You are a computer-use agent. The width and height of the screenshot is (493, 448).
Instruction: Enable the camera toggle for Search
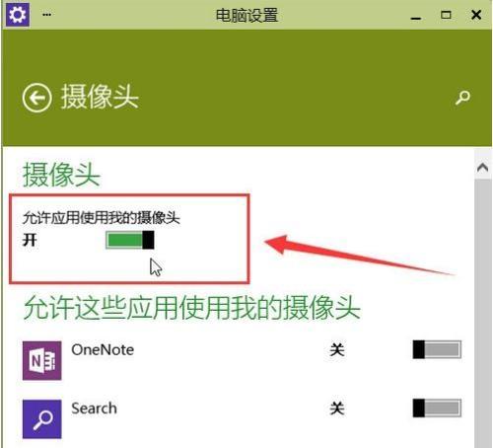(437, 408)
